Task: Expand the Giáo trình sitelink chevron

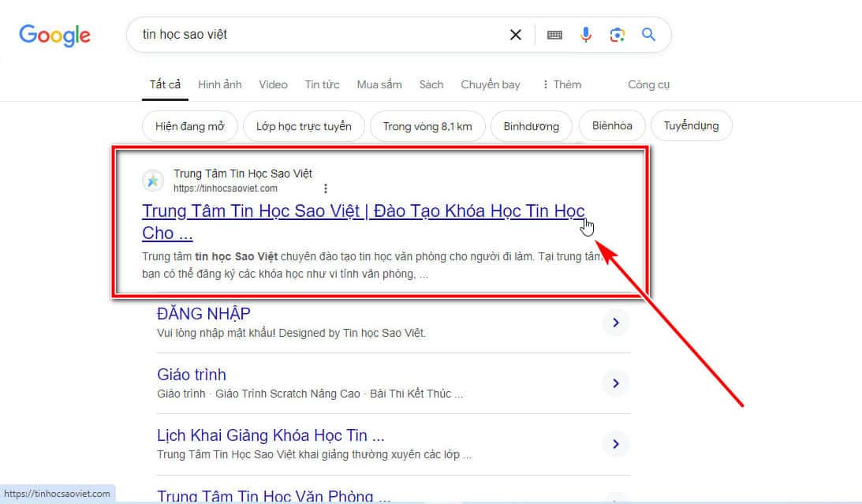Action: [x=616, y=383]
